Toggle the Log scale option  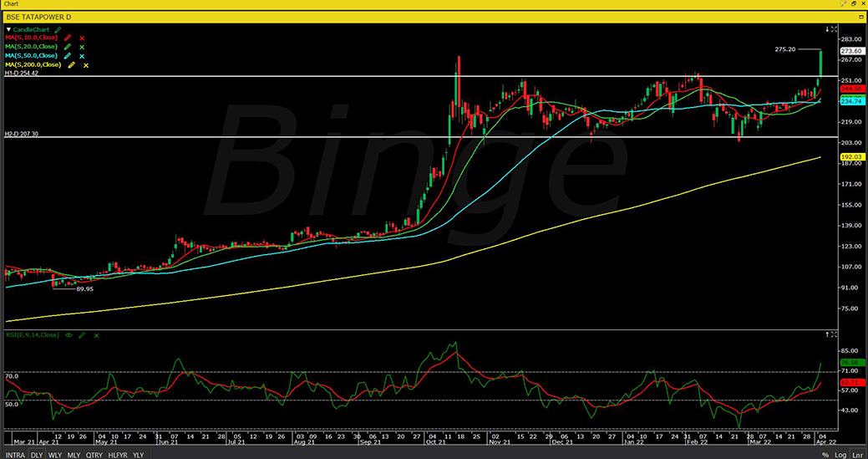tap(840, 455)
